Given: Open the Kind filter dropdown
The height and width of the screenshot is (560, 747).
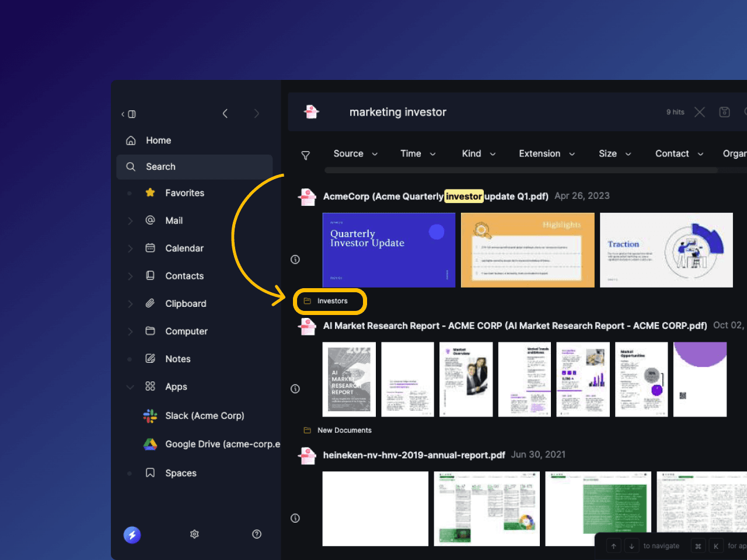Looking at the screenshot, I should click(479, 154).
